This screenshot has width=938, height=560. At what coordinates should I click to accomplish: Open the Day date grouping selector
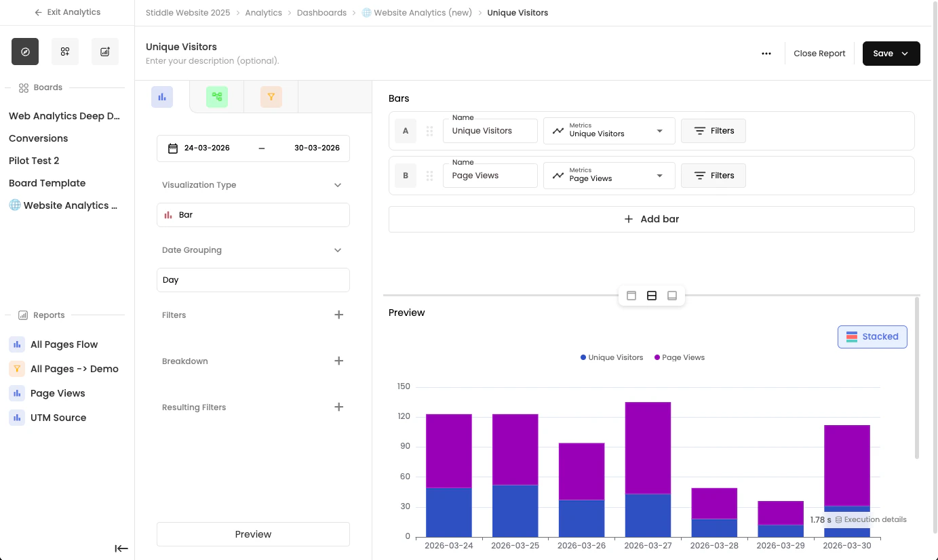253,280
